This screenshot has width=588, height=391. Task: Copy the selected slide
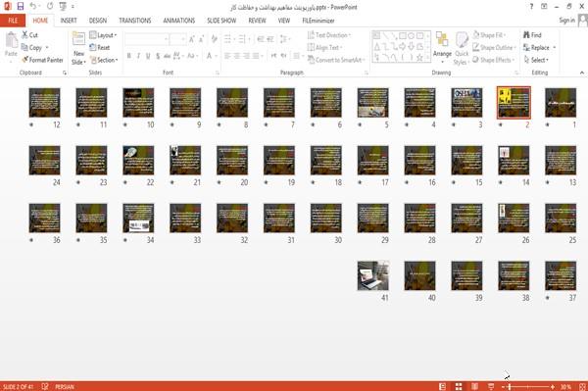point(31,48)
